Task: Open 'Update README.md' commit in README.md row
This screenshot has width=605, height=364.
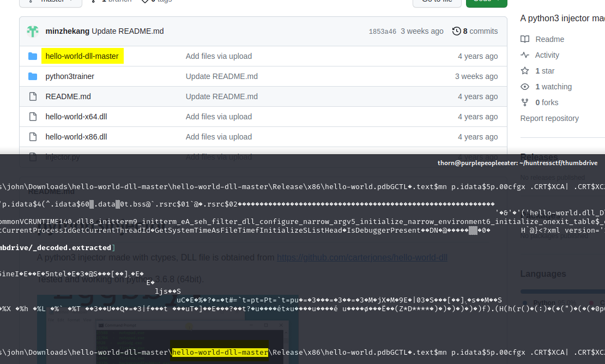Action: coord(222,96)
